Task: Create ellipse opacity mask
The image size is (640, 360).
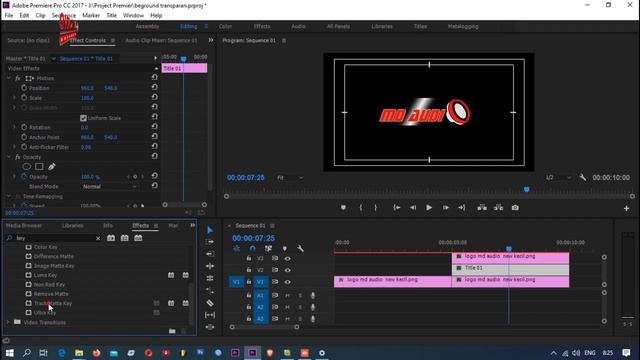Action: point(27,167)
